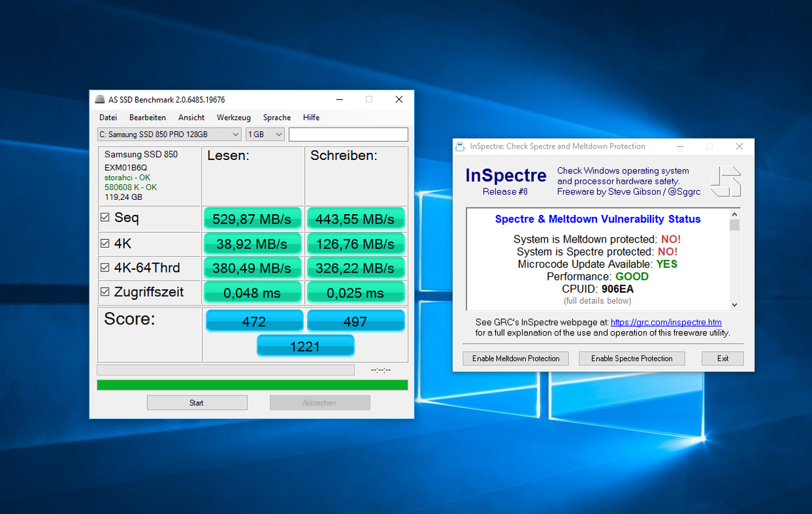Toggle the 4K test checkbox

[x=104, y=243]
